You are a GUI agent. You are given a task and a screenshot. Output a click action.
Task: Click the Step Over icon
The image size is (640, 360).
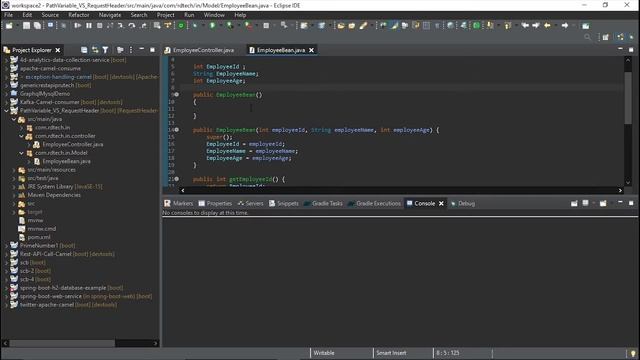(132, 26)
